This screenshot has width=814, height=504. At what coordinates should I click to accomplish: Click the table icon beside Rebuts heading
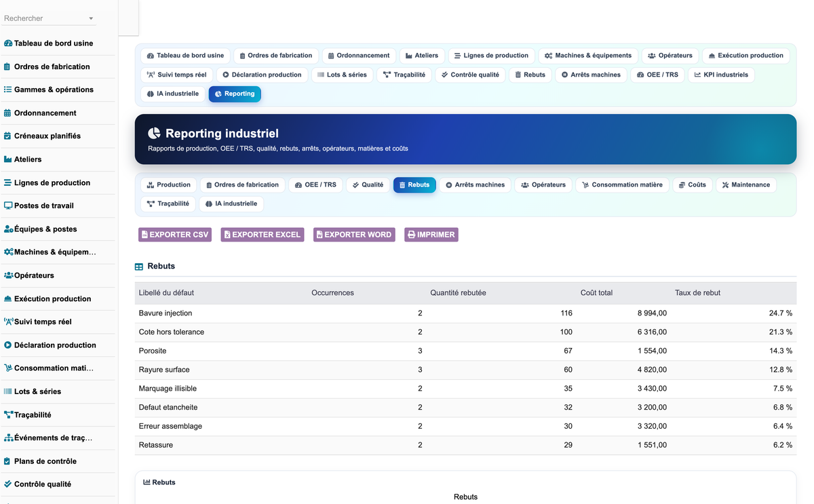pos(139,267)
